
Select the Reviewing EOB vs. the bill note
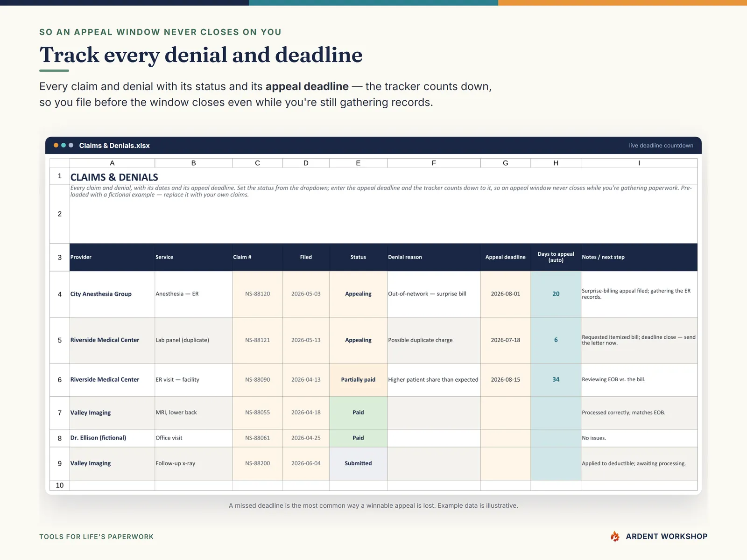pyautogui.click(x=639, y=380)
